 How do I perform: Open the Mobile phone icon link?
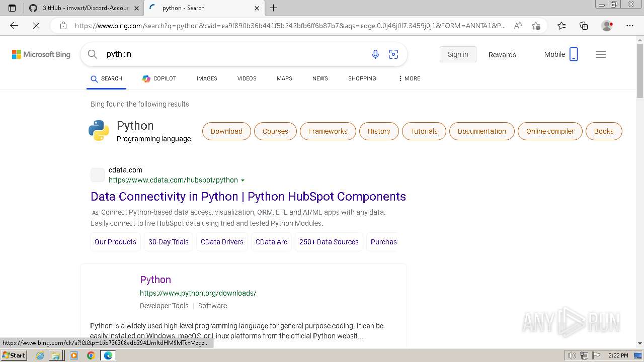pos(574,54)
